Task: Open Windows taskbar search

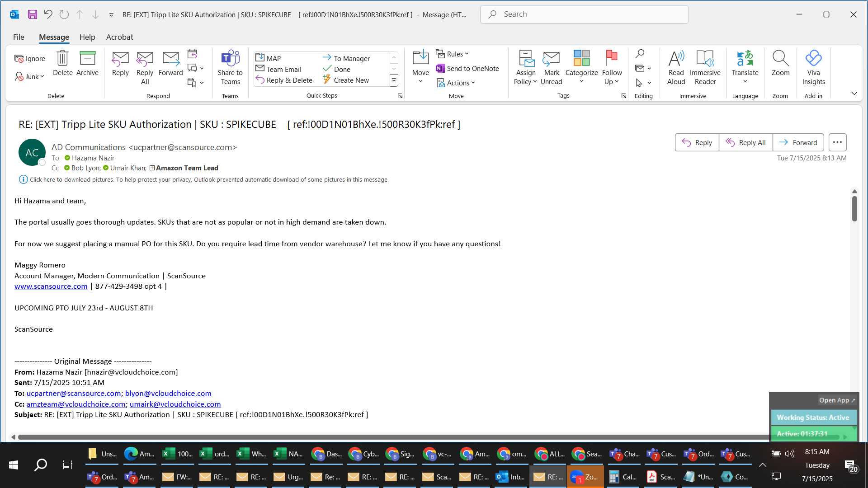Action: pyautogui.click(x=41, y=465)
